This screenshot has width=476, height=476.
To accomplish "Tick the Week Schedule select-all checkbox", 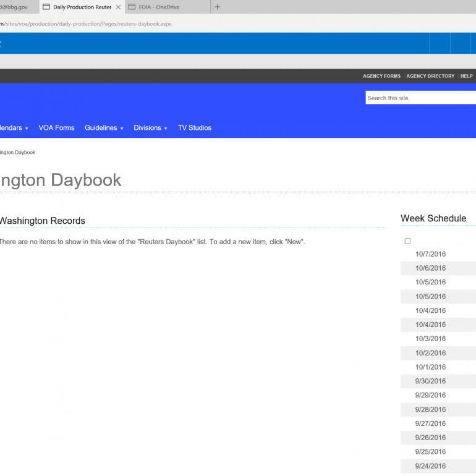I will [407, 241].
